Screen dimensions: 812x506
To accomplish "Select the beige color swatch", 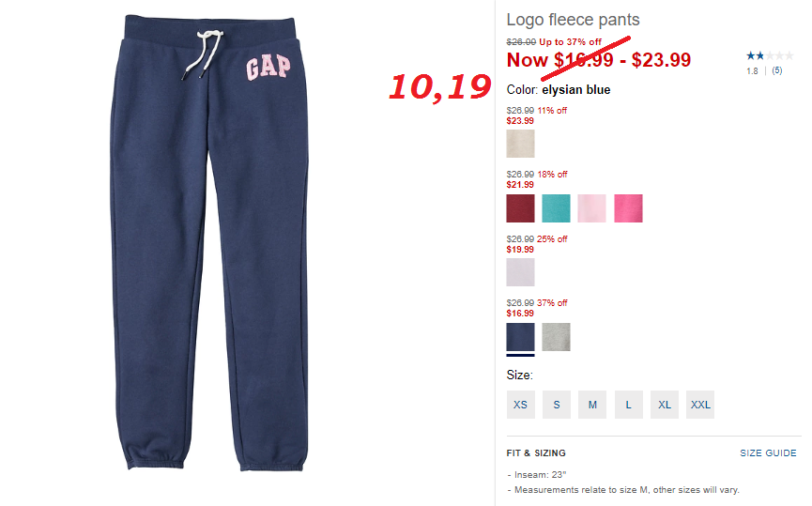I will pos(520,144).
